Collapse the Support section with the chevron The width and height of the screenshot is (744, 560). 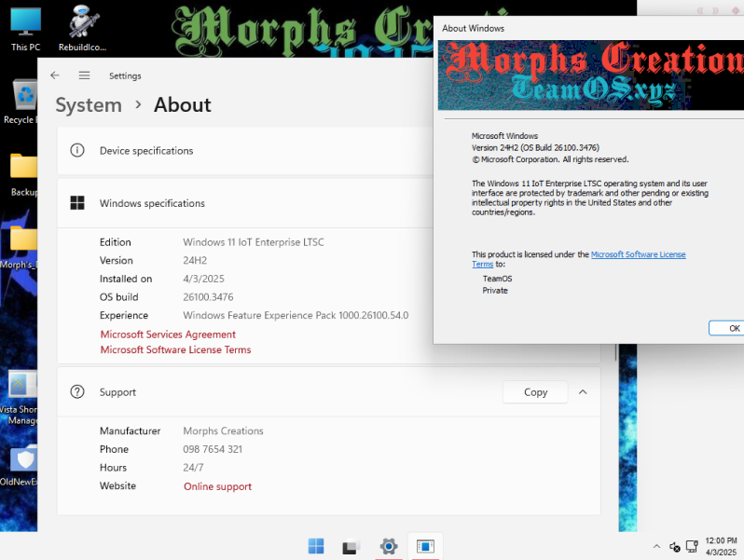click(583, 392)
